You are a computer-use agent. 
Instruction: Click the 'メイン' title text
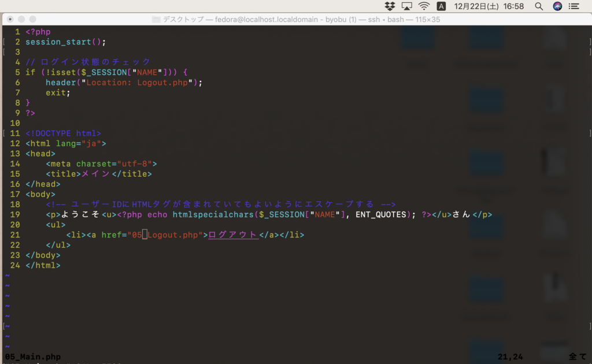click(x=96, y=174)
